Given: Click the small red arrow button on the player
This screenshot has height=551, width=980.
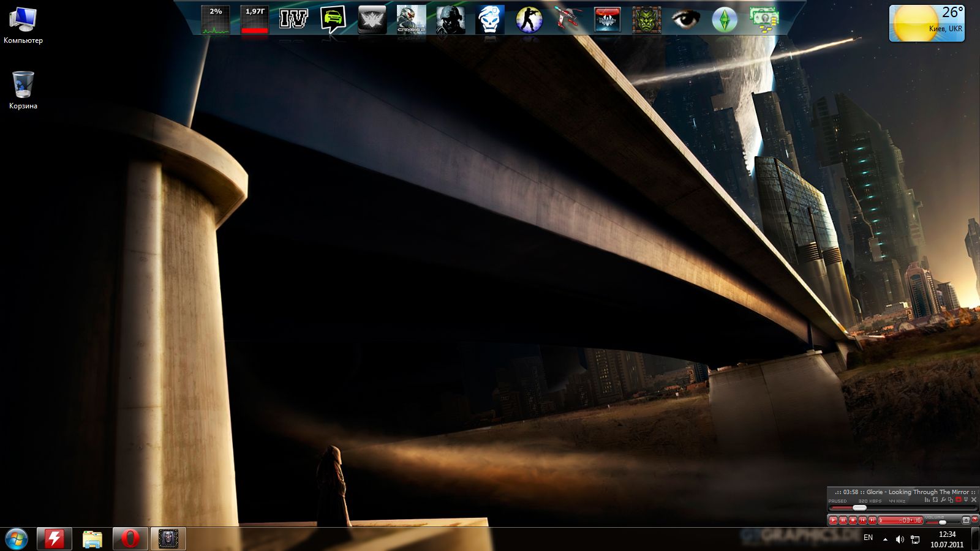Looking at the screenshot, I should click(975, 520).
